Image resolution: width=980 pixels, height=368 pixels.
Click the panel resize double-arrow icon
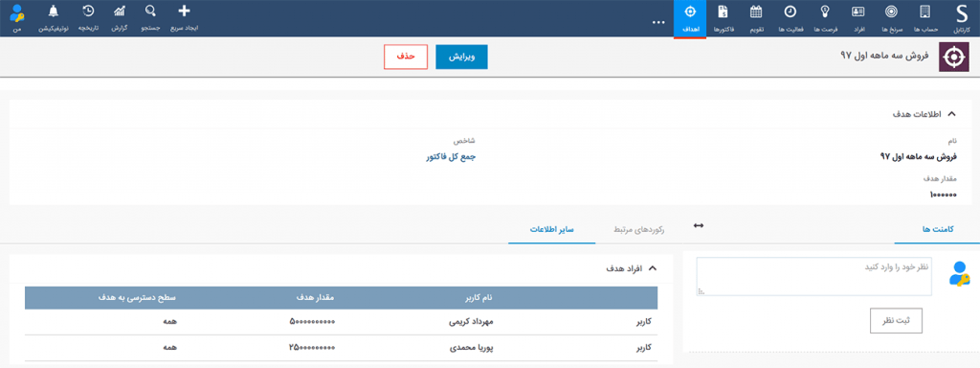tap(699, 225)
